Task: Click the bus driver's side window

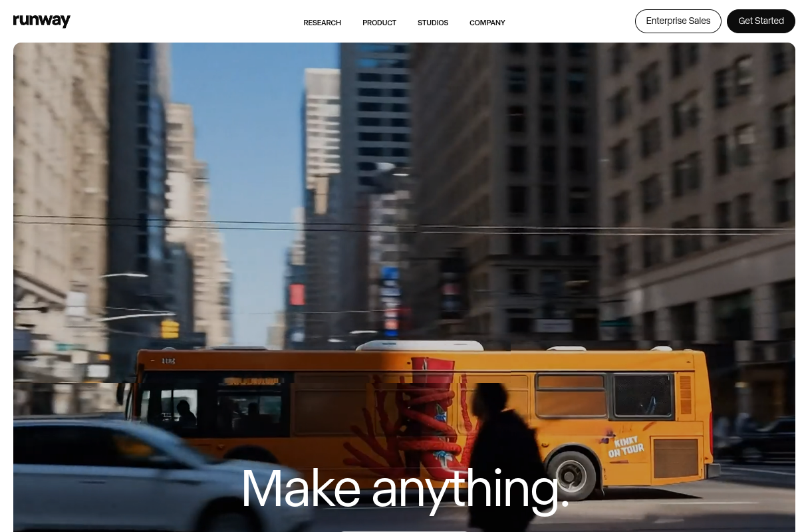Action: coord(178,408)
